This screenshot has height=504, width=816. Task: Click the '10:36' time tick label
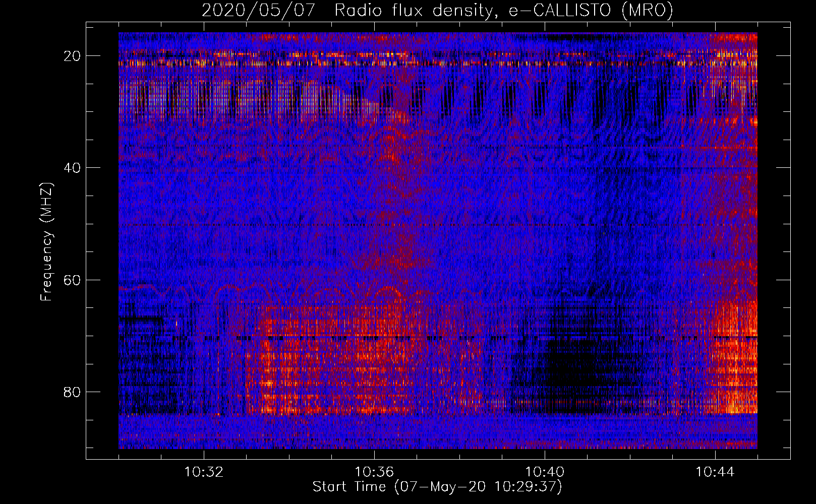coord(374,472)
